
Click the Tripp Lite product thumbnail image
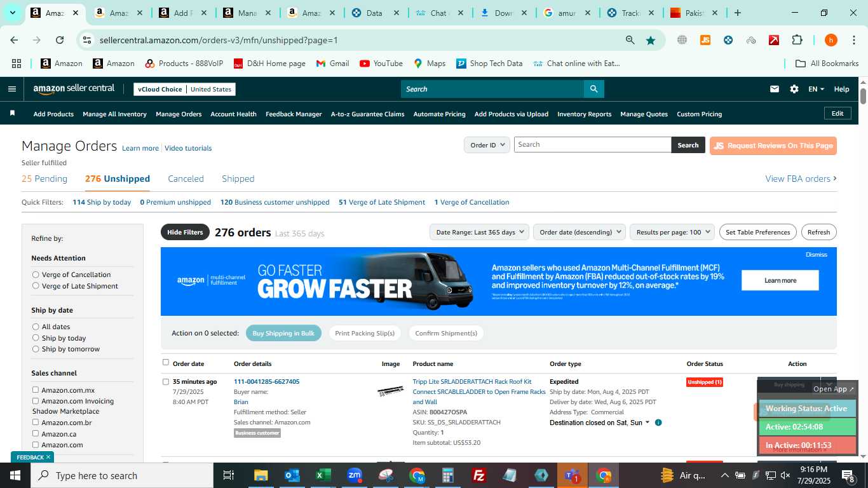(x=390, y=391)
